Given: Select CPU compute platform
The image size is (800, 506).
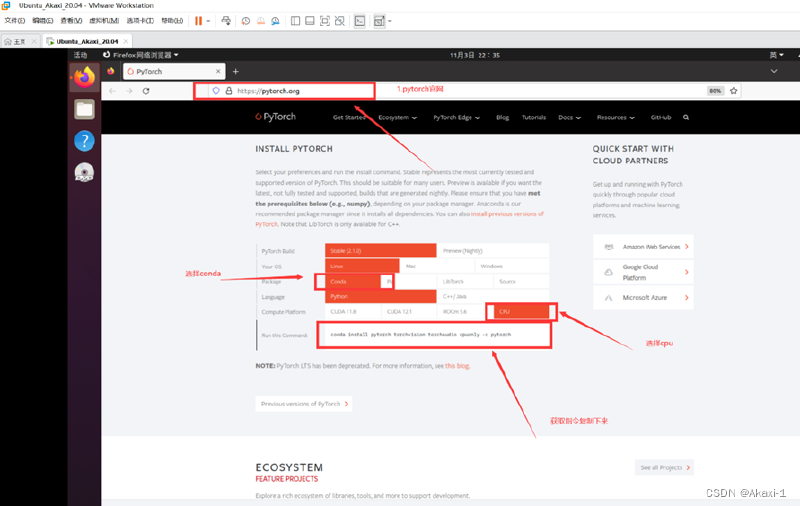Looking at the screenshot, I should (x=521, y=311).
